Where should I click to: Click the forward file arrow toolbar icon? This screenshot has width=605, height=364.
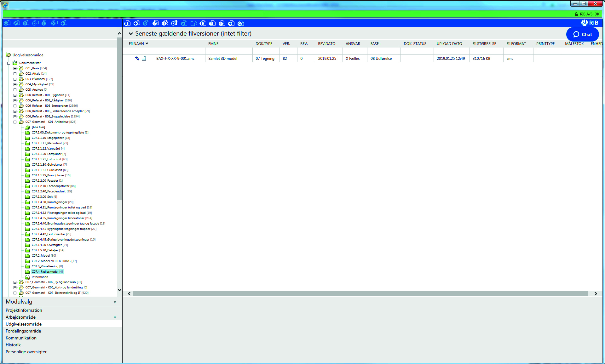[x=231, y=23]
